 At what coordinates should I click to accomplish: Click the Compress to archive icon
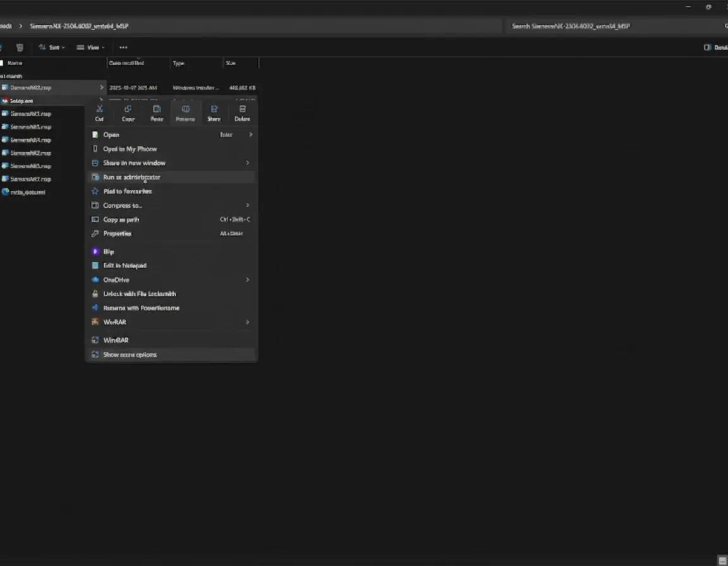(95, 205)
